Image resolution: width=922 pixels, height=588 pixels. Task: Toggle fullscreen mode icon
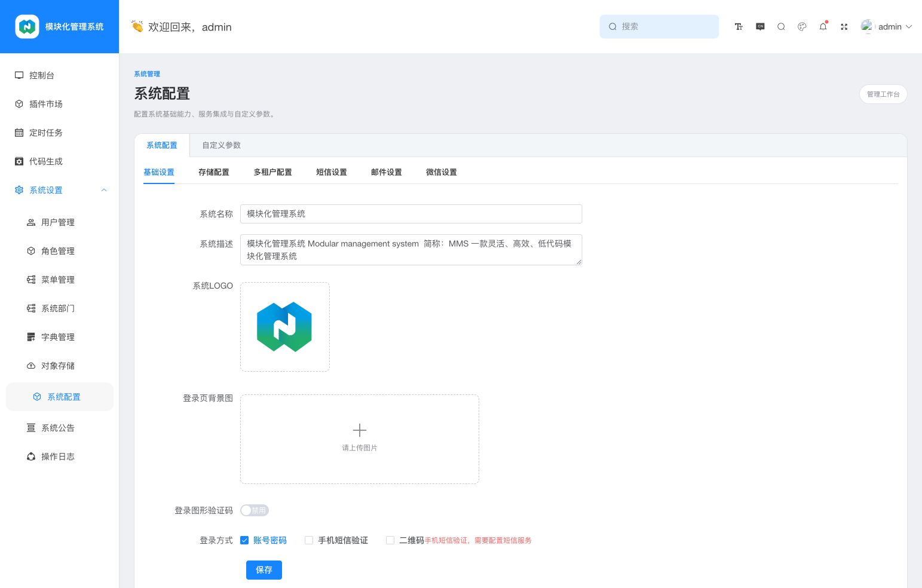[844, 27]
